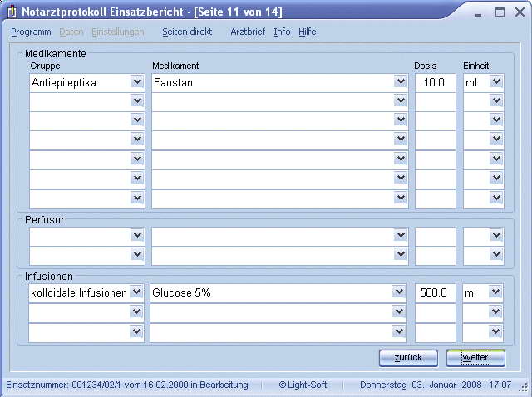Expand the kolloidale Infusionen group dropdown
532x397 pixels.
(136, 292)
